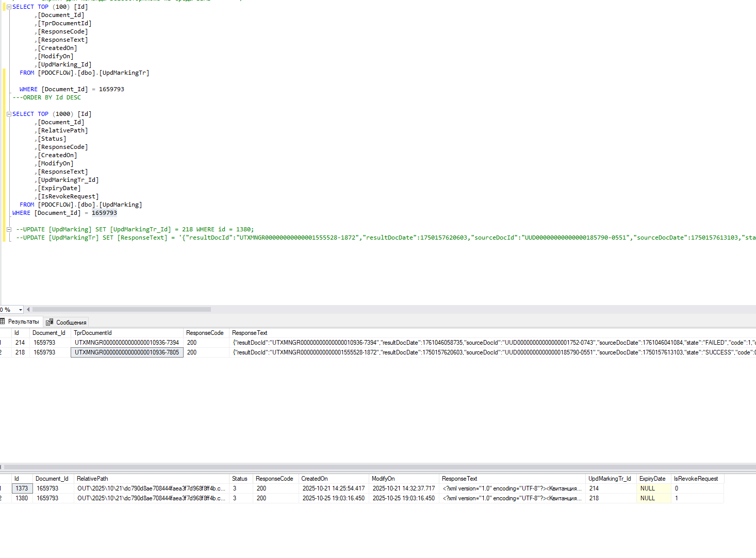Viewport: 756px width, 558px height.
Task: Switch to the Сообщения tab
Action: 67,323
